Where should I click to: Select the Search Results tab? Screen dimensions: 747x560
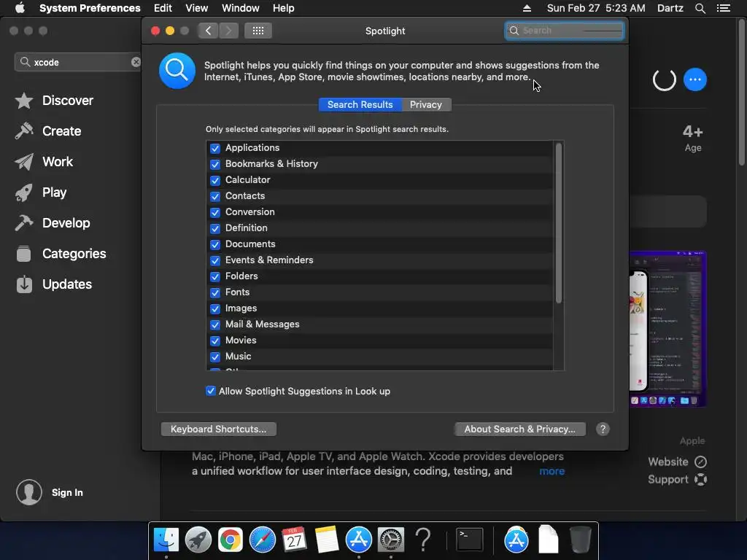(360, 105)
